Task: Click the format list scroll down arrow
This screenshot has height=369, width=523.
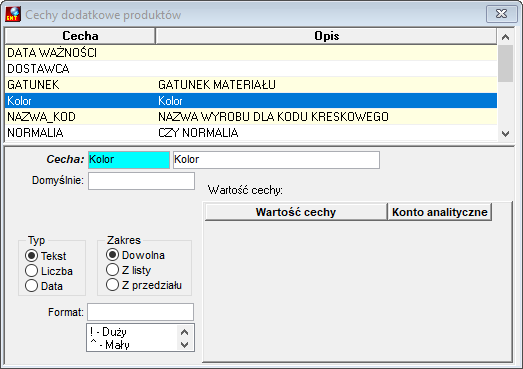Action: click(184, 344)
